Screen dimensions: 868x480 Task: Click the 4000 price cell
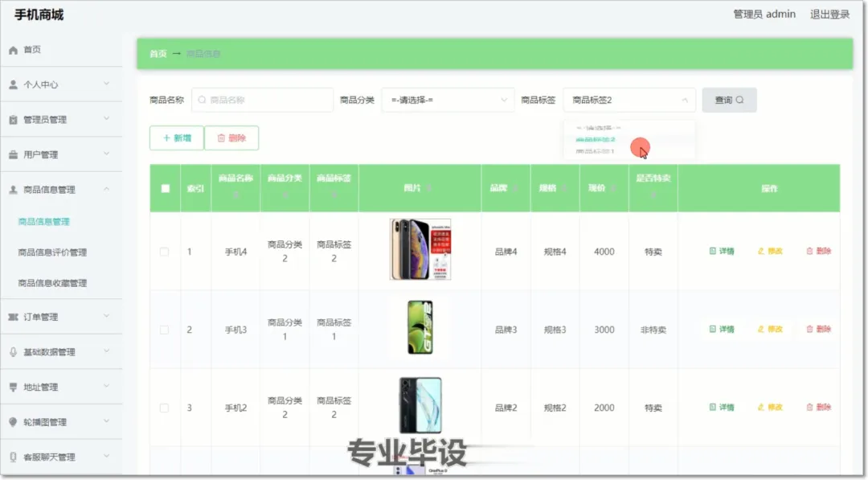click(604, 252)
